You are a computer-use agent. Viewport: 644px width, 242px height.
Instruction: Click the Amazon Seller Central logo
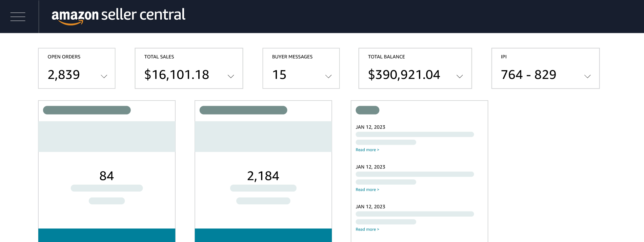click(118, 16)
